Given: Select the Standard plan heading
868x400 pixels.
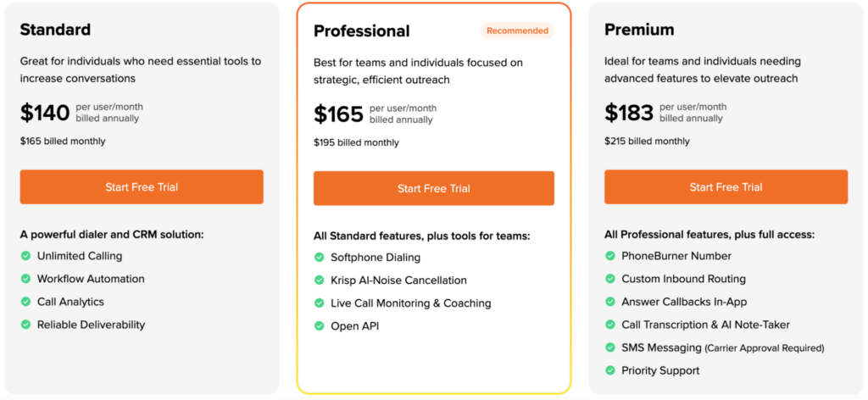Looking at the screenshot, I should (x=55, y=30).
